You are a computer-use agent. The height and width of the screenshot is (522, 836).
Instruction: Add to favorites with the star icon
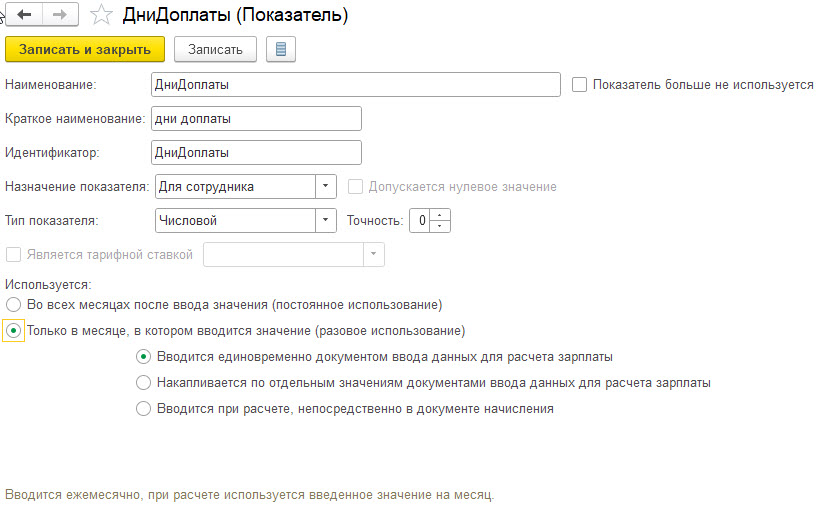click(101, 15)
